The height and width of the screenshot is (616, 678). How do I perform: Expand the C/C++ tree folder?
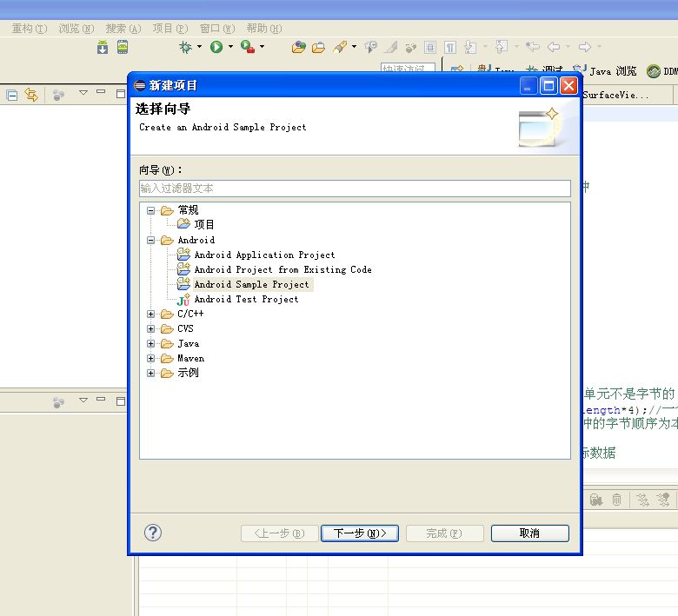[150, 314]
